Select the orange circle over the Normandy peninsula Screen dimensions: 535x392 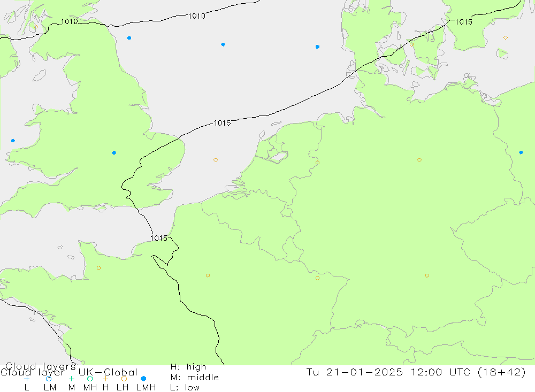(x=98, y=268)
